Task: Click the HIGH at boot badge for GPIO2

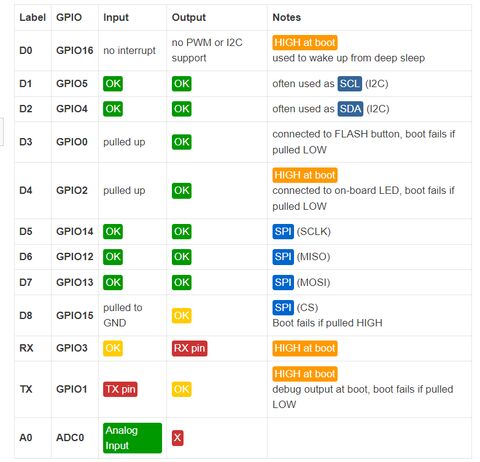Action: tap(305, 175)
